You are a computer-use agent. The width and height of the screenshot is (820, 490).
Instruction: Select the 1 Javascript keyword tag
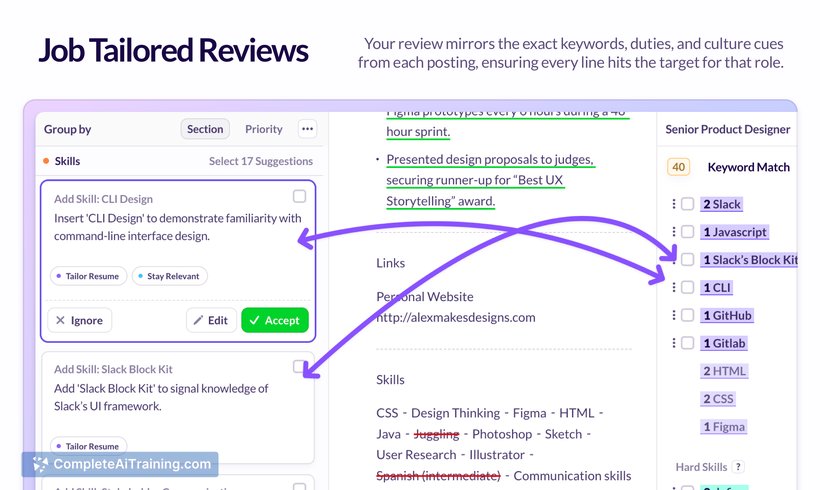tap(734, 232)
